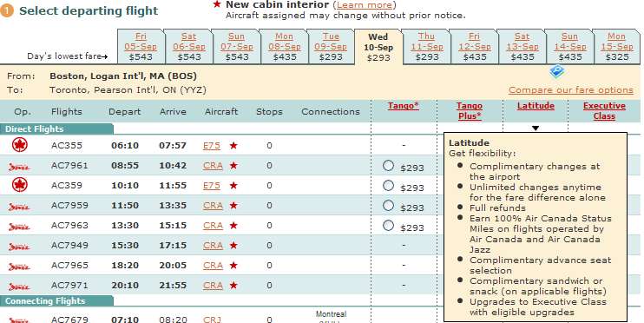This screenshot has width=644, height=323.
Task: Click the red star beside New cabin interior
Action: (x=217, y=5)
